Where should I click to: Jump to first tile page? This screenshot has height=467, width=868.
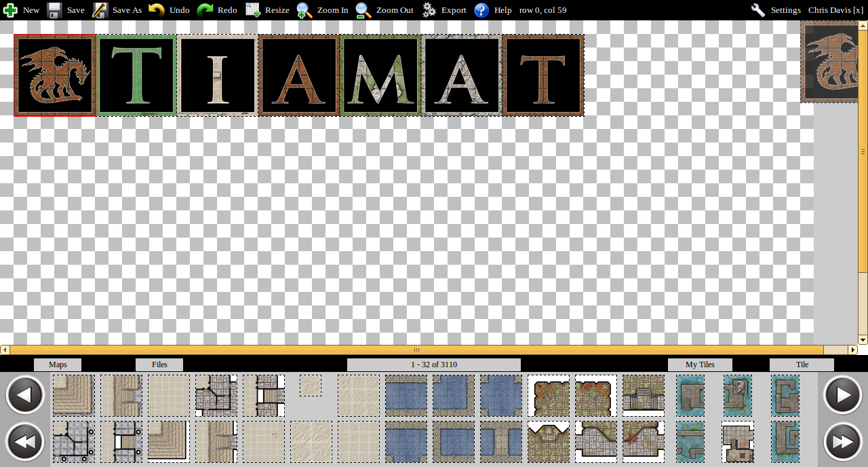(25, 442)
